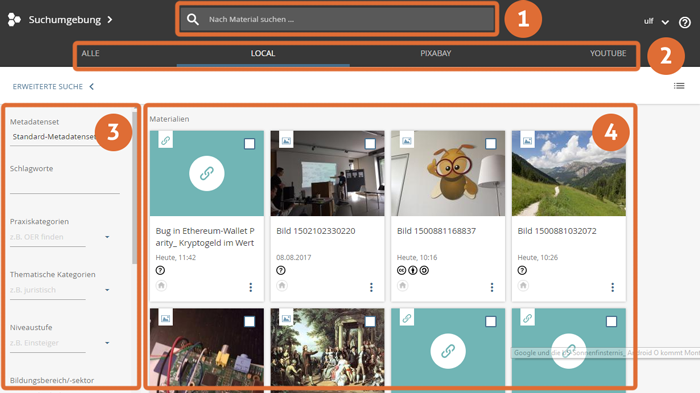Click link type badge on Bug in Ethereum-Wallet card

coord(166,141)
